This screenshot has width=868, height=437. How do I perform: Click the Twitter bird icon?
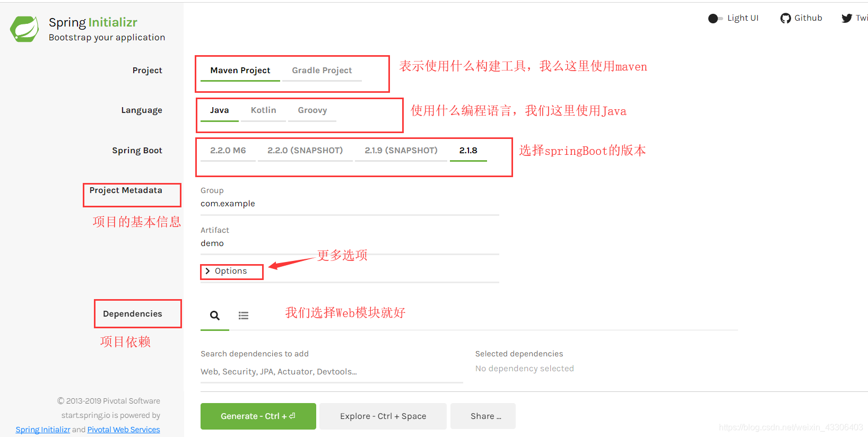click(847, 19)
